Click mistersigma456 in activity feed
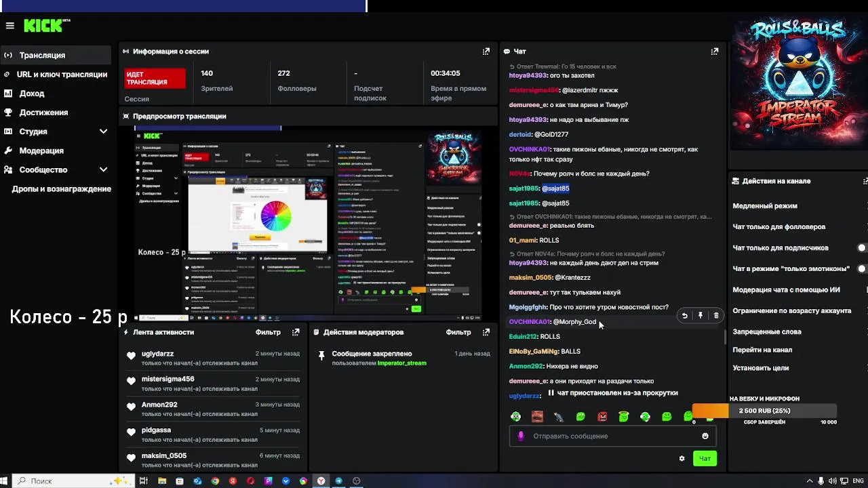The height and width of the screenshot is (488, 868). 168,379
